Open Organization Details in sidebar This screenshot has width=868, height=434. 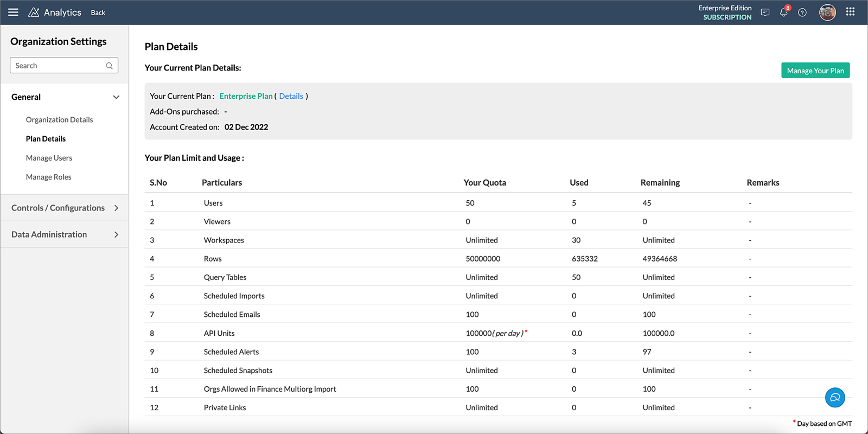click(59, 119)
